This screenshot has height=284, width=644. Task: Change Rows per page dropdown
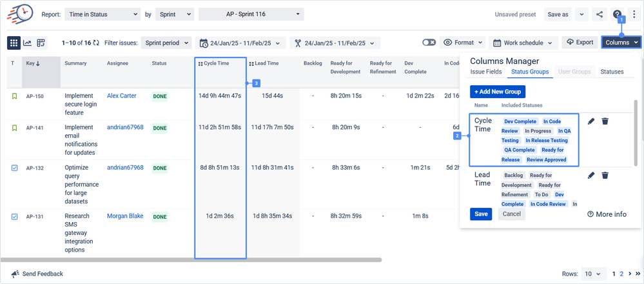point(592,274)
